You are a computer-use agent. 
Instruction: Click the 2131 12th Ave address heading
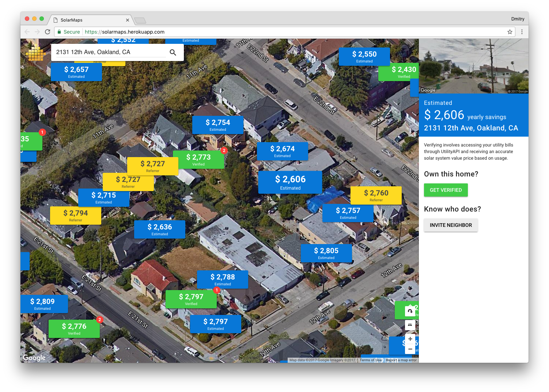[471, 128]
